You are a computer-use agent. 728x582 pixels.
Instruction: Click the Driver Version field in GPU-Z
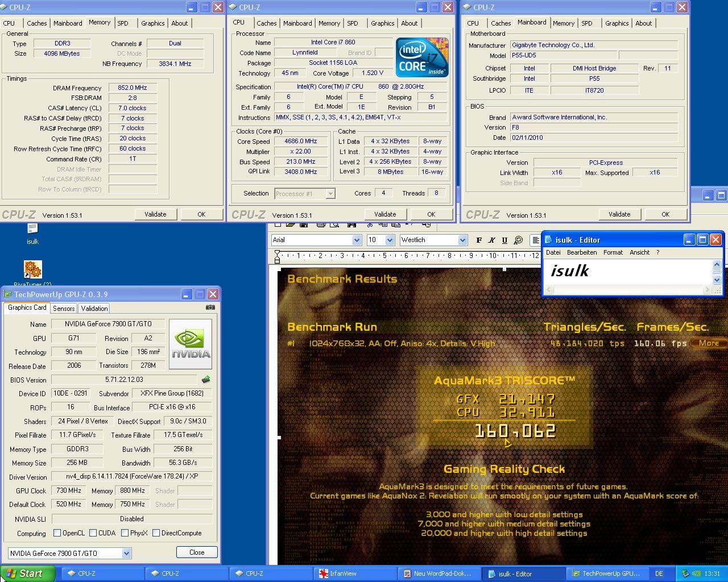click(x=132, y=476)
